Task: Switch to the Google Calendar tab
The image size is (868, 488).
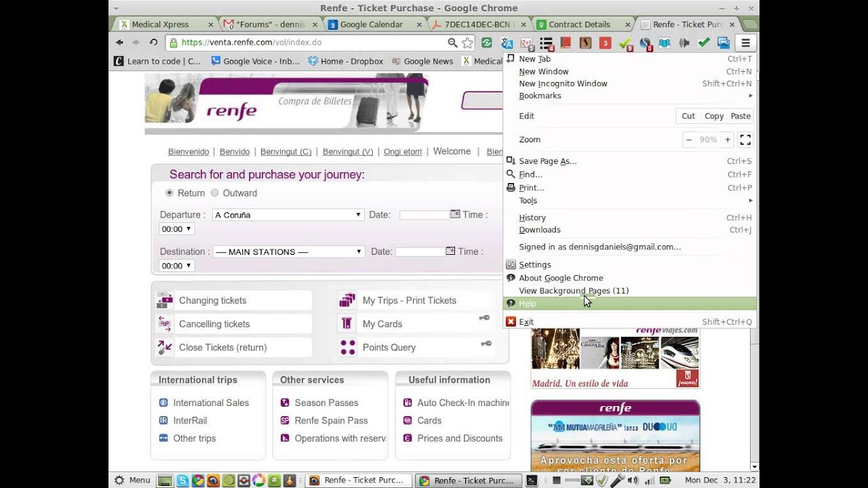Action: [372, 24]
